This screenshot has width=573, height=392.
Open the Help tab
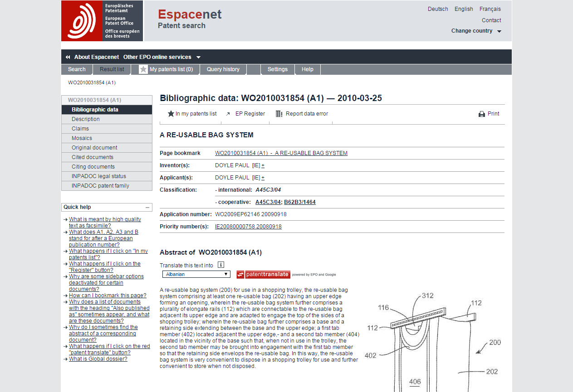[308, 69]
